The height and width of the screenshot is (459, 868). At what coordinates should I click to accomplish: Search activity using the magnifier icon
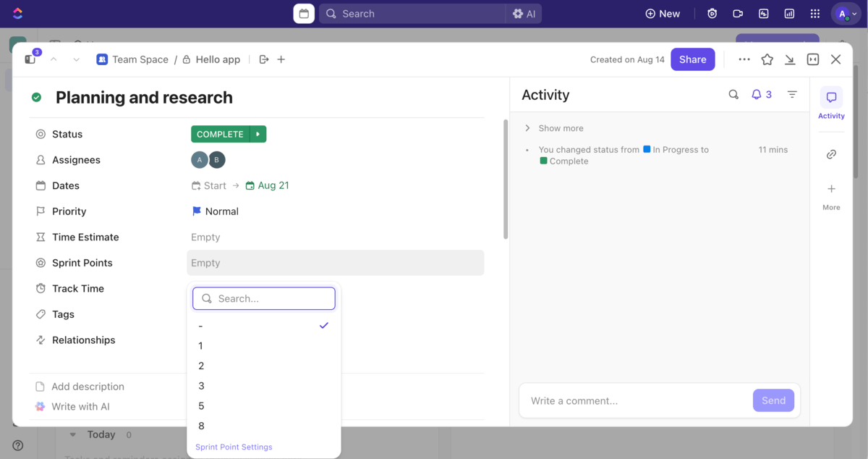coord(733,95)
